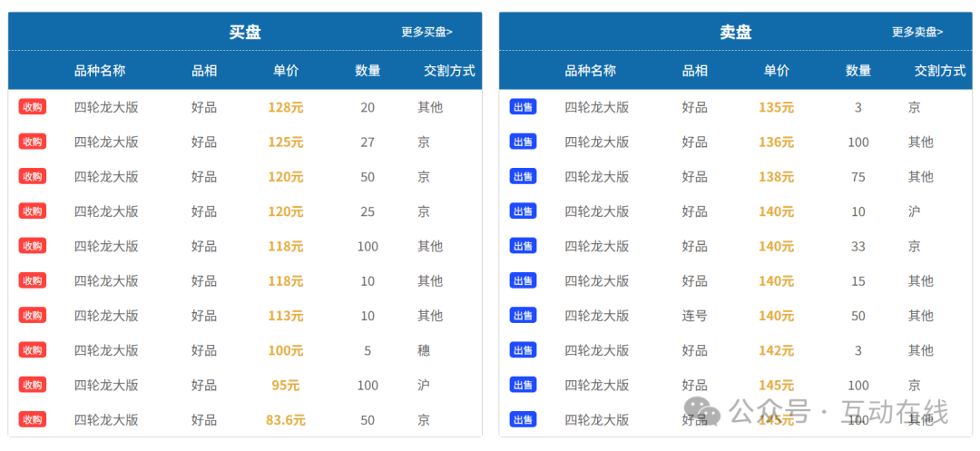The width and height of the screenshot is (980, 451).
Task: Open the 更多卖盘 link
Action: [x=916, y=32]
